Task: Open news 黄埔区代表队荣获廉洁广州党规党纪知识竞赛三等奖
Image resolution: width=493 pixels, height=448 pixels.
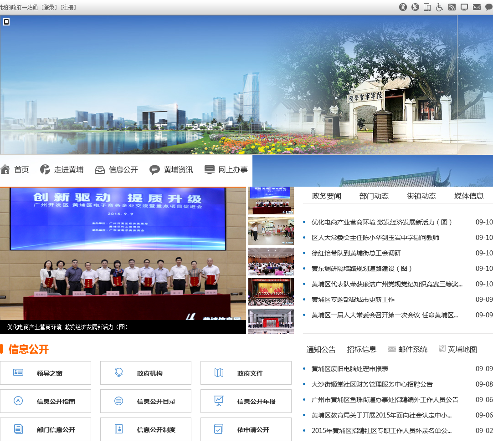Action: (x=387, y=284)
